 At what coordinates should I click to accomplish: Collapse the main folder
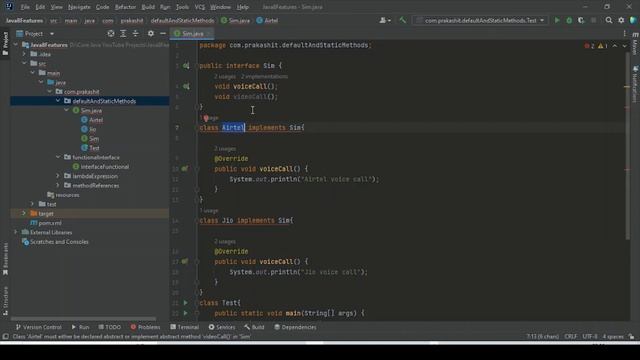pyautogui.click(x=33, y=73)
